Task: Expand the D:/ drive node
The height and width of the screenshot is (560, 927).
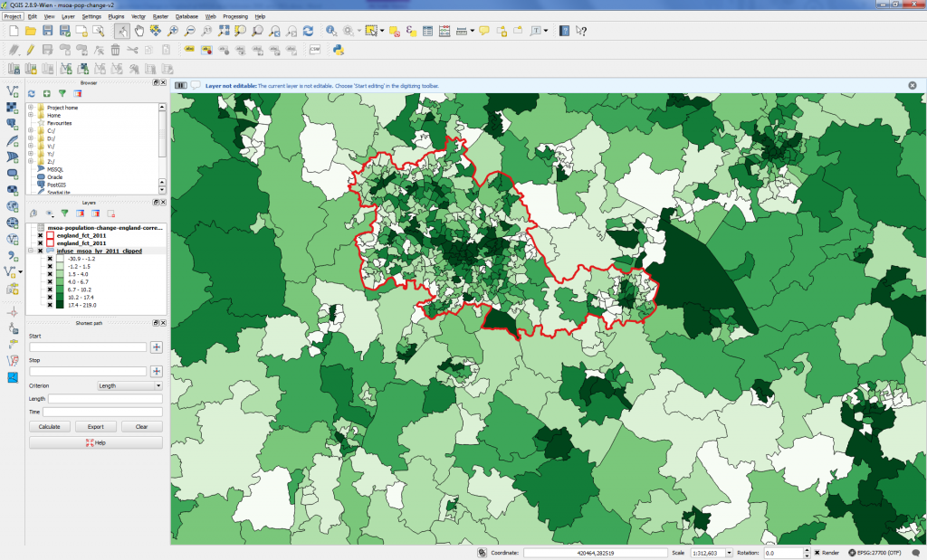Action: pyautogui.click(x=31, y=138)
